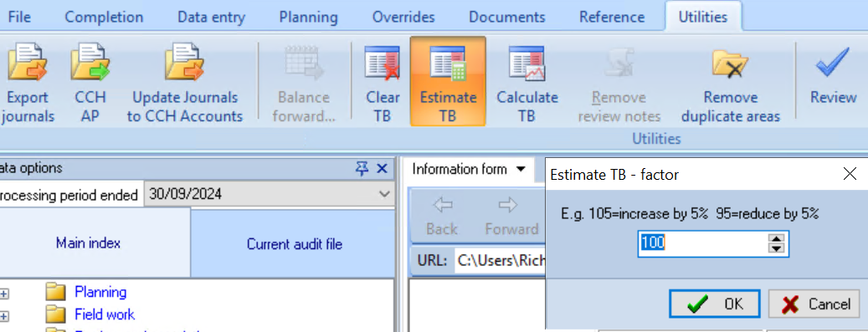Screen dimensions: 868x332
Task: Open the Overrides tab
Action: coord(403,18)
